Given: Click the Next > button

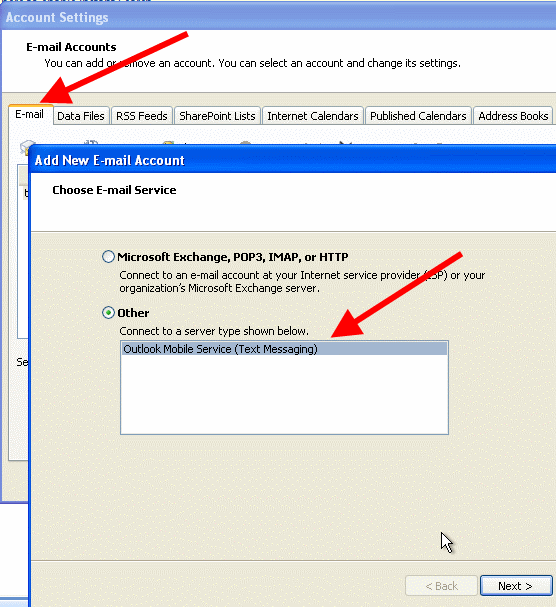Looking at the screenshot, I should pyautogui.click(x=516, y=586).
